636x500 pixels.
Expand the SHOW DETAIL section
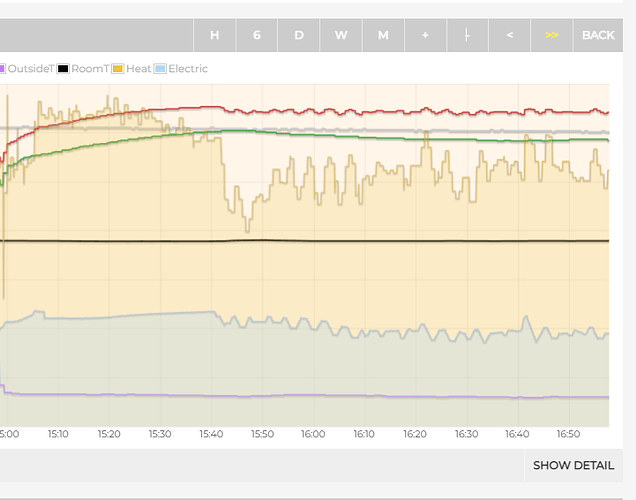pos(573,465)
